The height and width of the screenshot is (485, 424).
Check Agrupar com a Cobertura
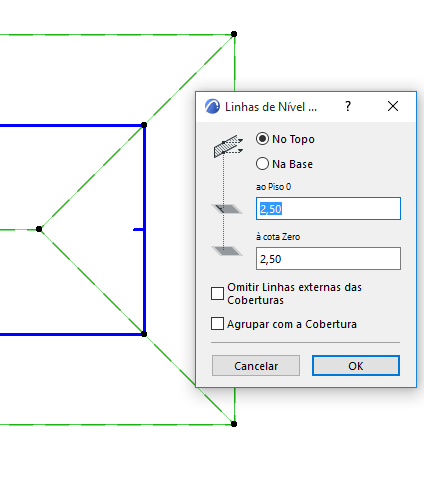click(x=217, y=324)
